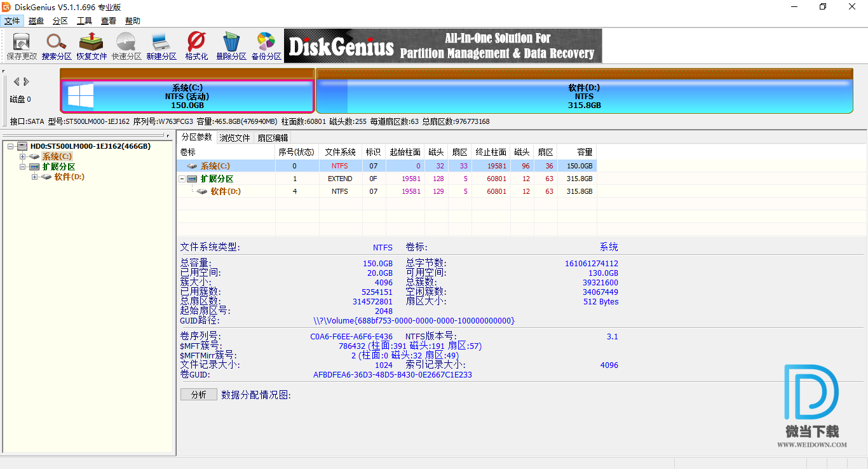Select 系统(C:) in the disk tree
Screen dimensions: 868x469
pos(57,156)
